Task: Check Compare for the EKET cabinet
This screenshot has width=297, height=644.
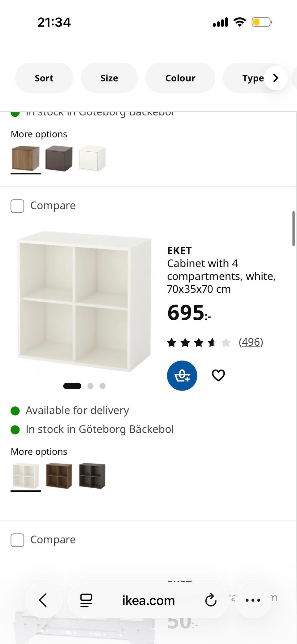Action: coord(17,206)
